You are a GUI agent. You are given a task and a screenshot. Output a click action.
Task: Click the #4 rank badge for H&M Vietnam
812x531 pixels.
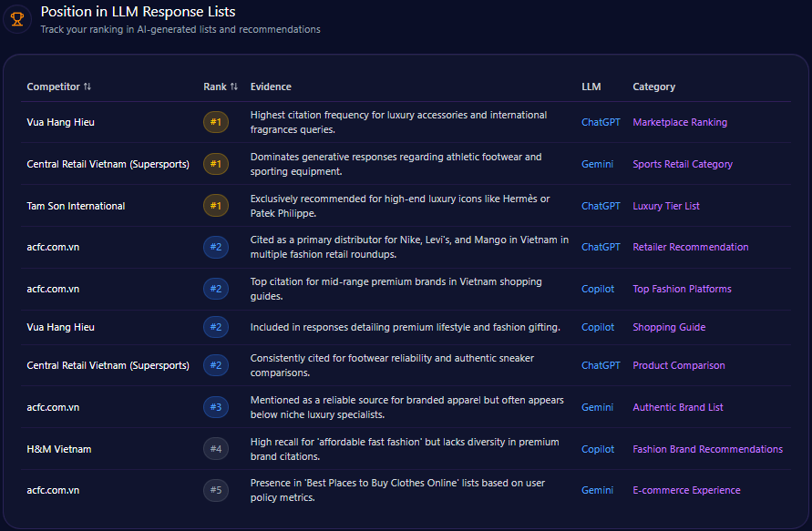[x=216, y=449]
